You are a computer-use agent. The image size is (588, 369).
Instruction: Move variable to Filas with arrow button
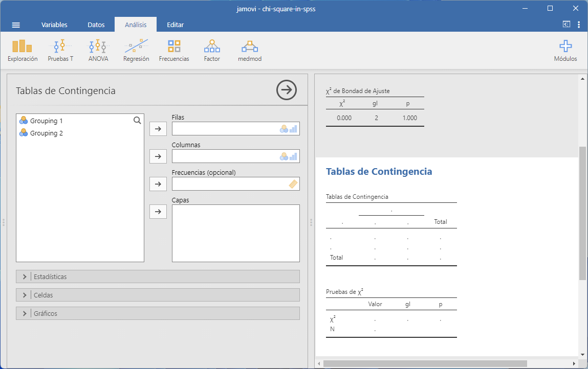tap(158, 129)
